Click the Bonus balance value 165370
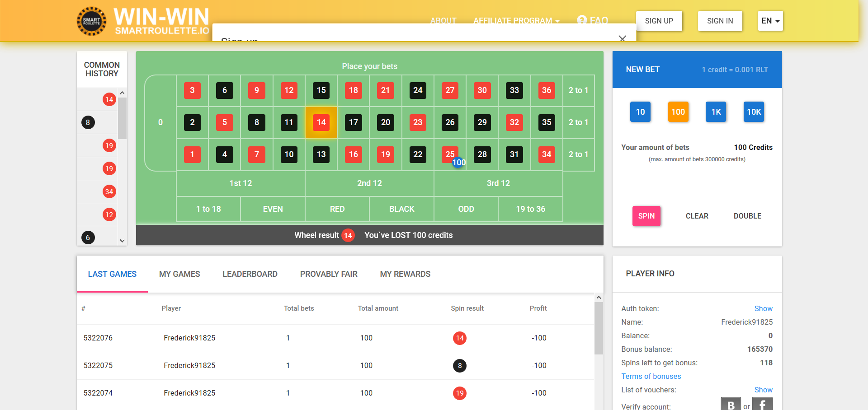Viewport: 868px width, 410px height. (x=760, y=349)
